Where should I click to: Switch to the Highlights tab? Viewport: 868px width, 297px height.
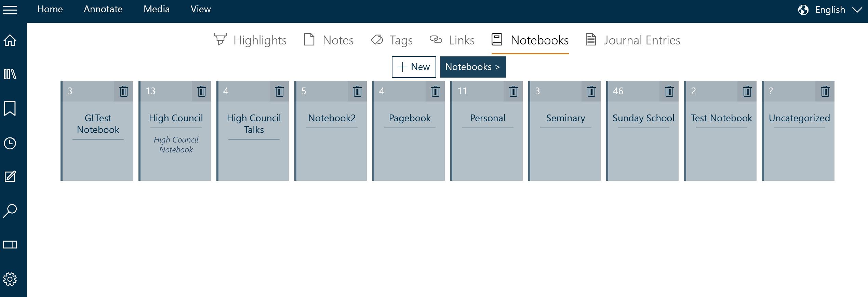click(x=250, y=40)
